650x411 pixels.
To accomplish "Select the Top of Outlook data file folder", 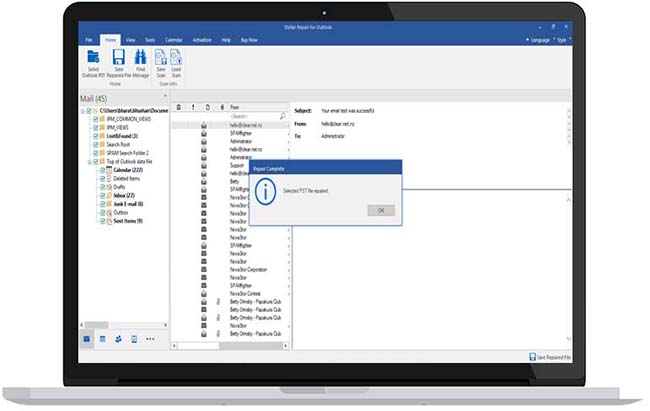I will (129, 161).
